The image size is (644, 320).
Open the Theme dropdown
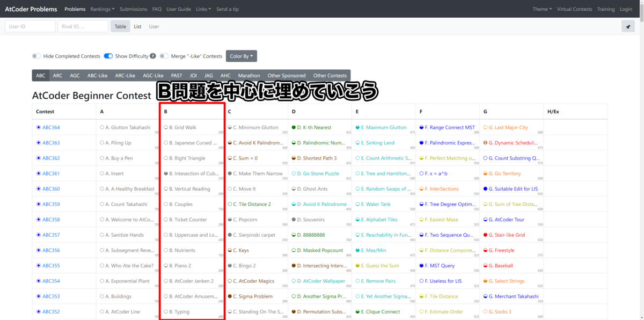[x=542, y=9]
